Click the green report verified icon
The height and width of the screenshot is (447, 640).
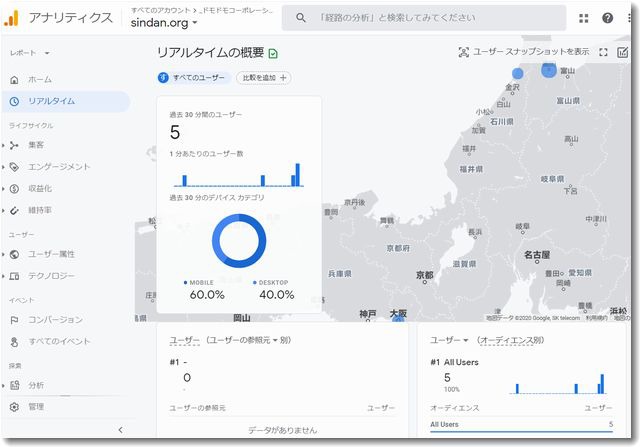click(273, 53)
